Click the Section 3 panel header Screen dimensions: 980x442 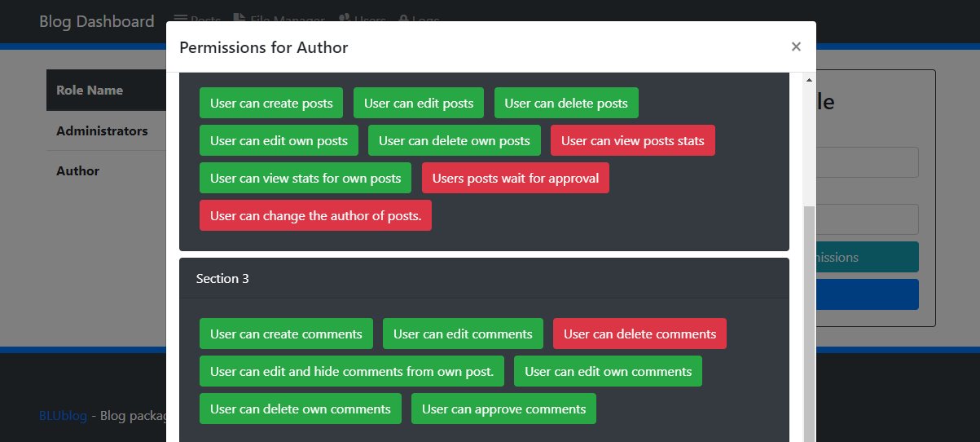click(x=484, y=278)
